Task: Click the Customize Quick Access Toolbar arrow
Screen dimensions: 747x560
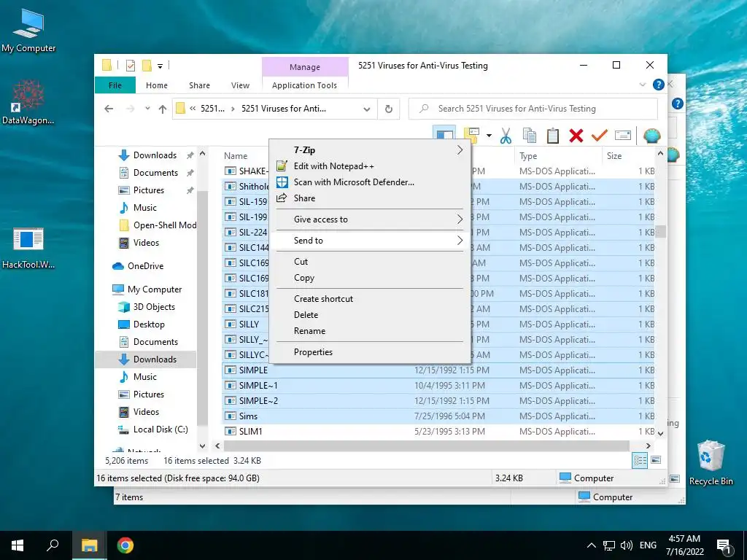Action: 160,66
